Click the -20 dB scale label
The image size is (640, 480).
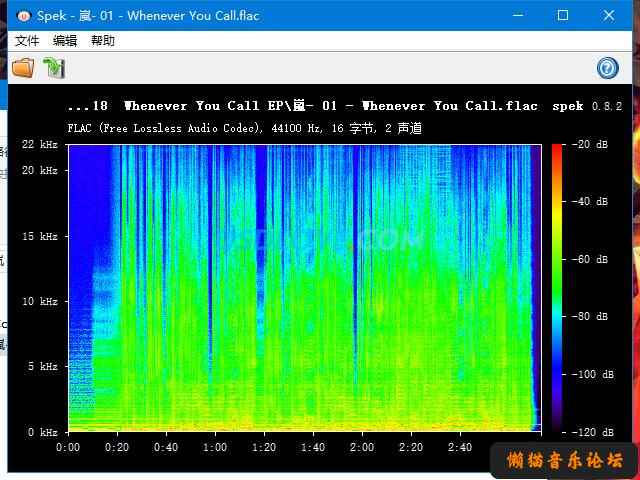(590, 144)
